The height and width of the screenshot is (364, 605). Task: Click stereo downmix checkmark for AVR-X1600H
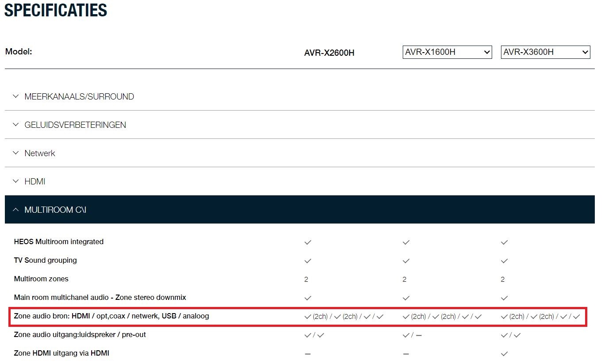(406, 298)
